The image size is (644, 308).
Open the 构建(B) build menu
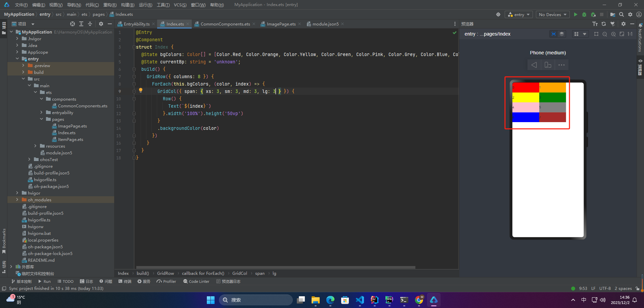(128, 5)
